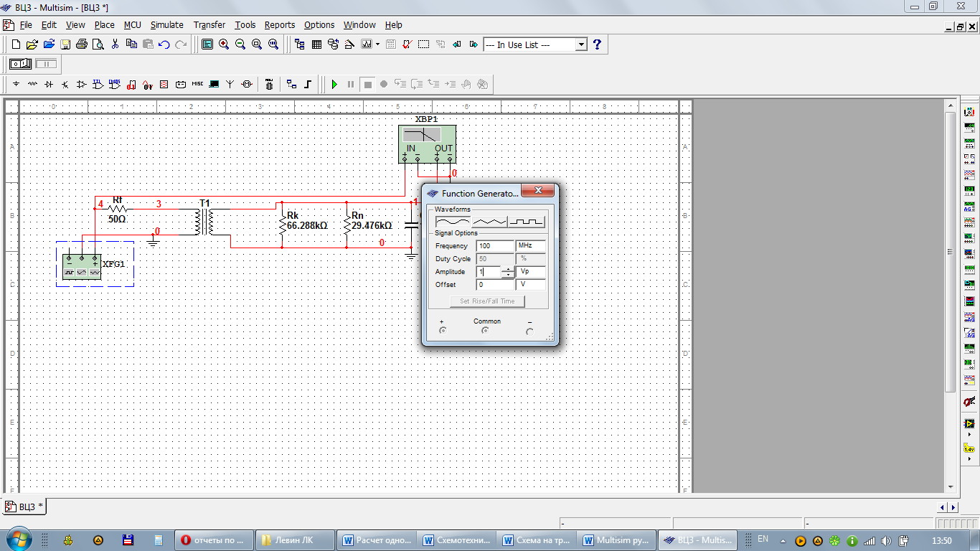Place MISC component icon
Image resolution: width=980 pixels, height=551 pixels.
point(197,84)
